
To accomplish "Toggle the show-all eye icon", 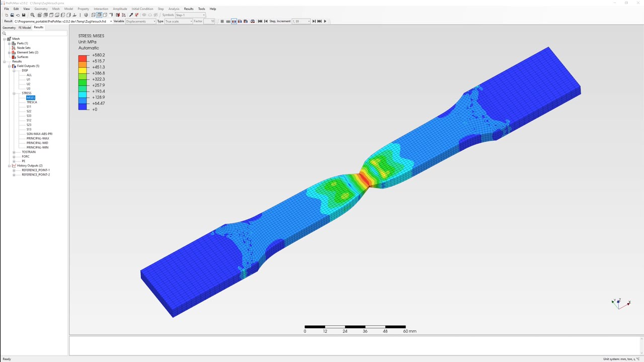I will (x=144, y=15).
